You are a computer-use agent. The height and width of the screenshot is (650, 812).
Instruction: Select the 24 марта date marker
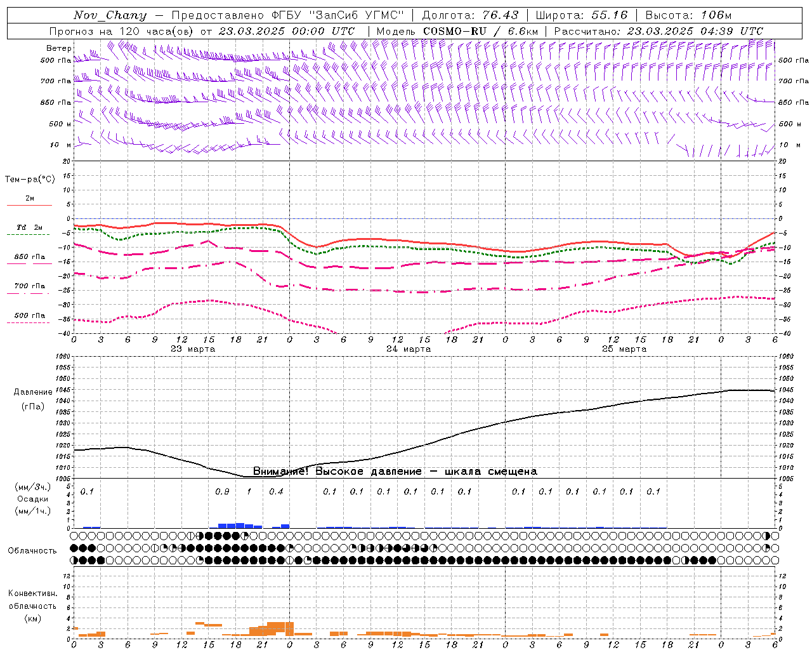point(409,349)
